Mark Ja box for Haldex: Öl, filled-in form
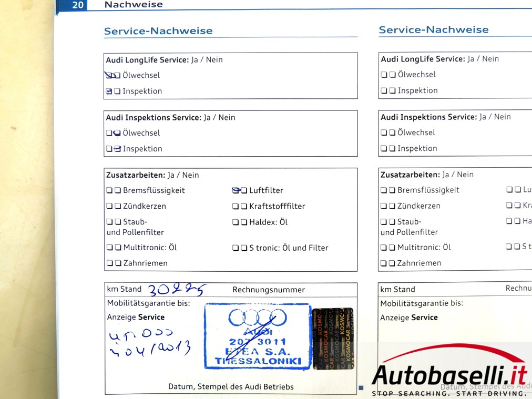Screen dimensions: 532x399 tap(236, 222)
